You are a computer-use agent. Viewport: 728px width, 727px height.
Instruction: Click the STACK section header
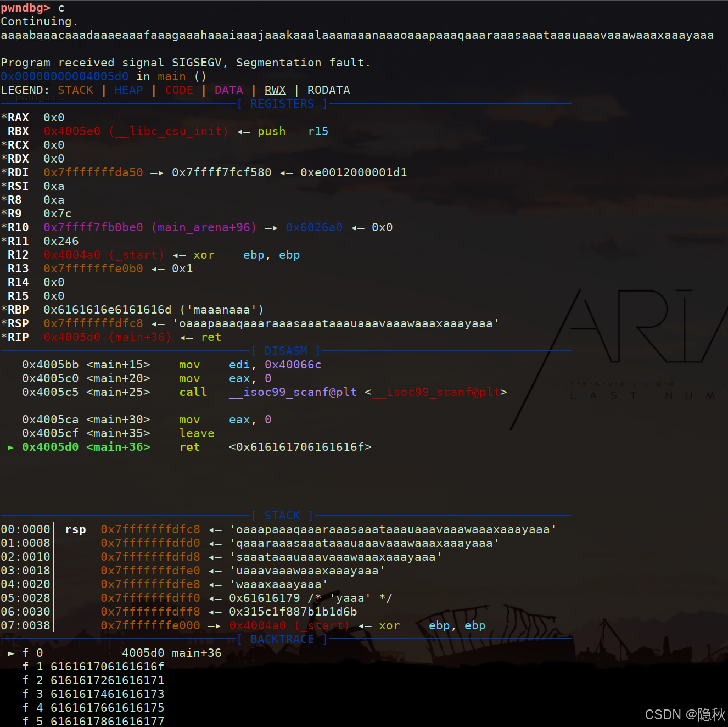point(282,516)
